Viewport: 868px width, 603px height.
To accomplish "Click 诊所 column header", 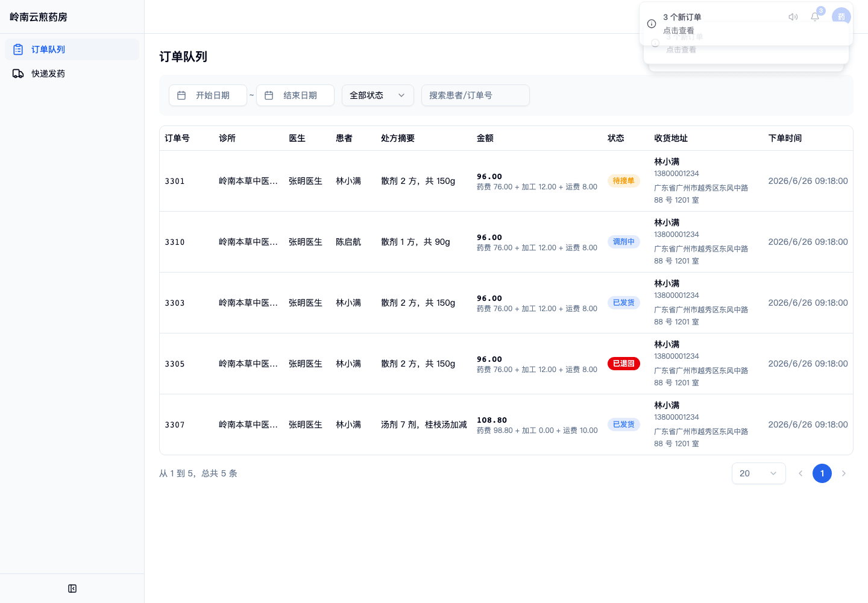I will (x=227, y=138).
